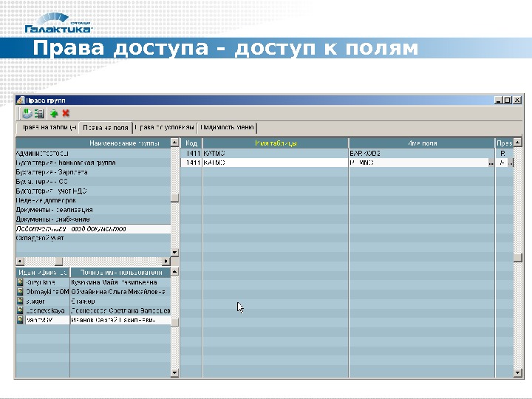
Task: Select the Права на поля tab
Action: click(105, 128)
